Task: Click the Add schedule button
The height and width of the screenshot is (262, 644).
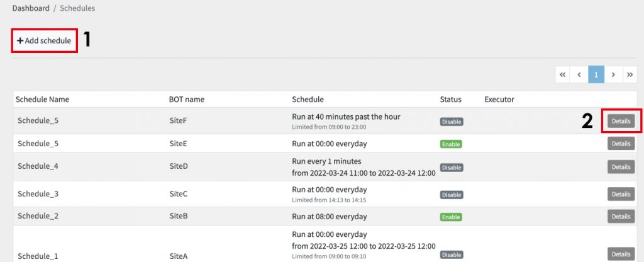Action: point(44,41)
